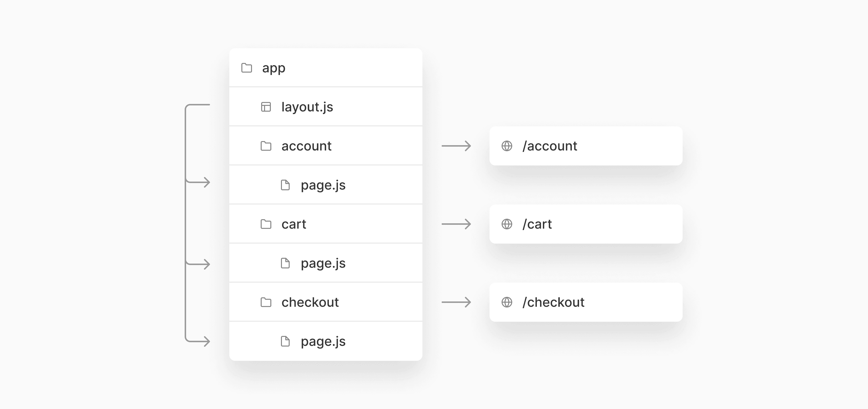Open the /checkout route text

tap(553, 302)
